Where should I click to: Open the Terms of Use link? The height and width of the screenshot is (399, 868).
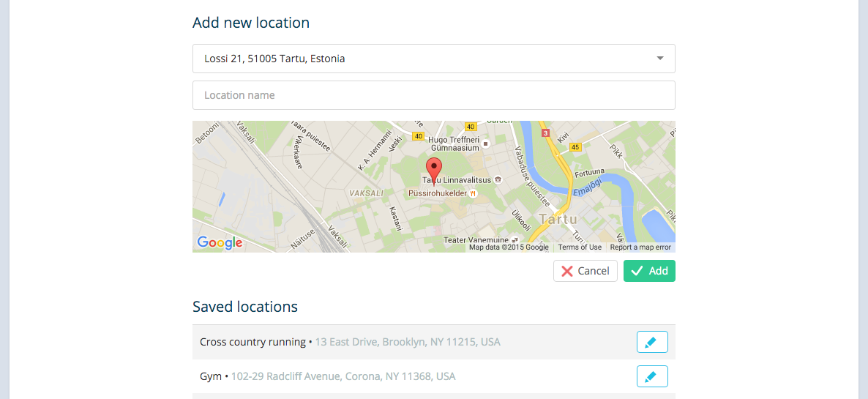580,247
